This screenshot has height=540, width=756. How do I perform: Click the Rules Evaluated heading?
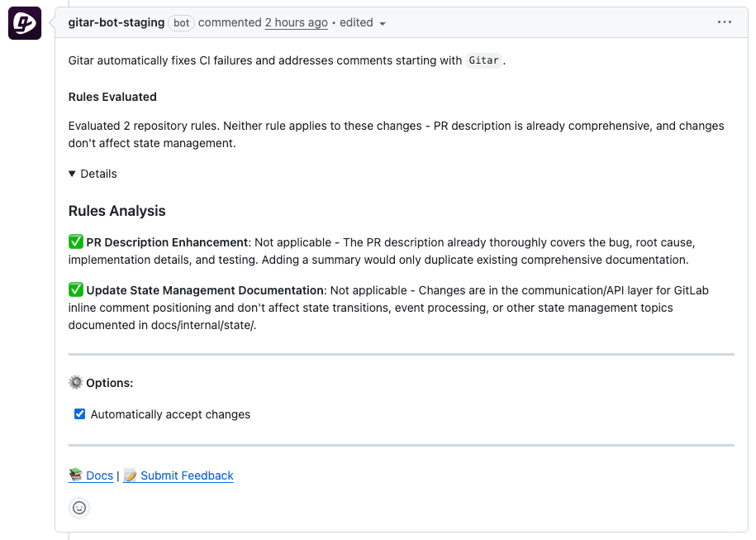(112, 97)
